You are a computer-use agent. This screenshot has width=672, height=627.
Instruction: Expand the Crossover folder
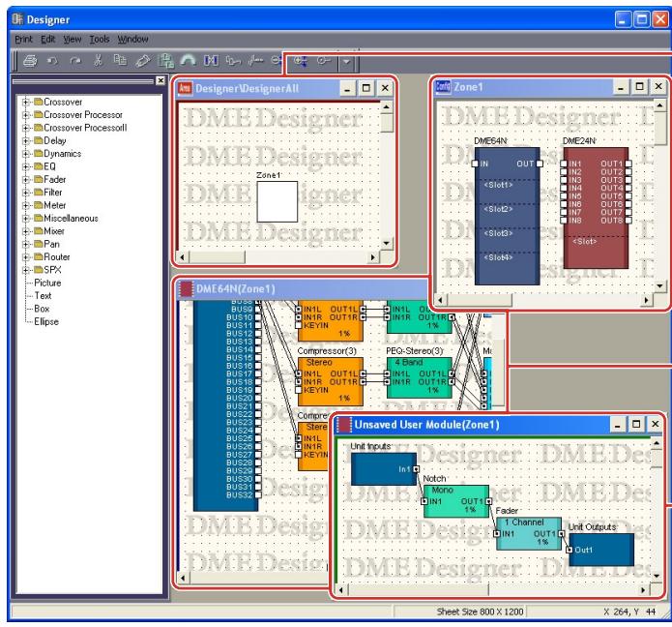26,102
